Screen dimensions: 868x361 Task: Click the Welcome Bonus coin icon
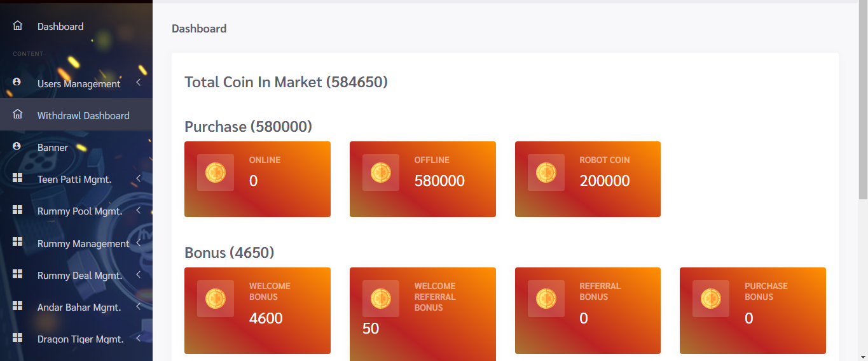pos(216,299)
